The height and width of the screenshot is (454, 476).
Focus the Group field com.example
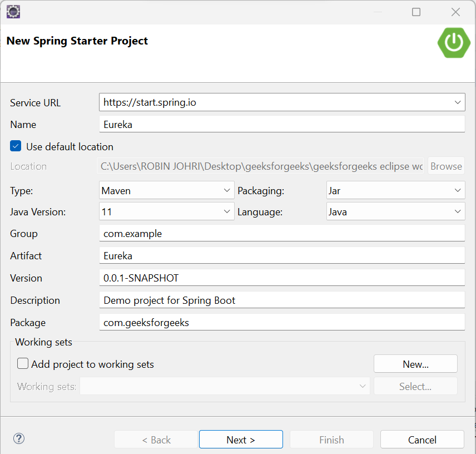282,233
